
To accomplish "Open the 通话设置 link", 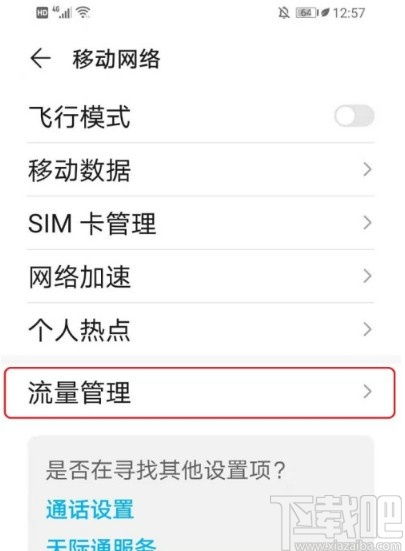I will 90,509.
